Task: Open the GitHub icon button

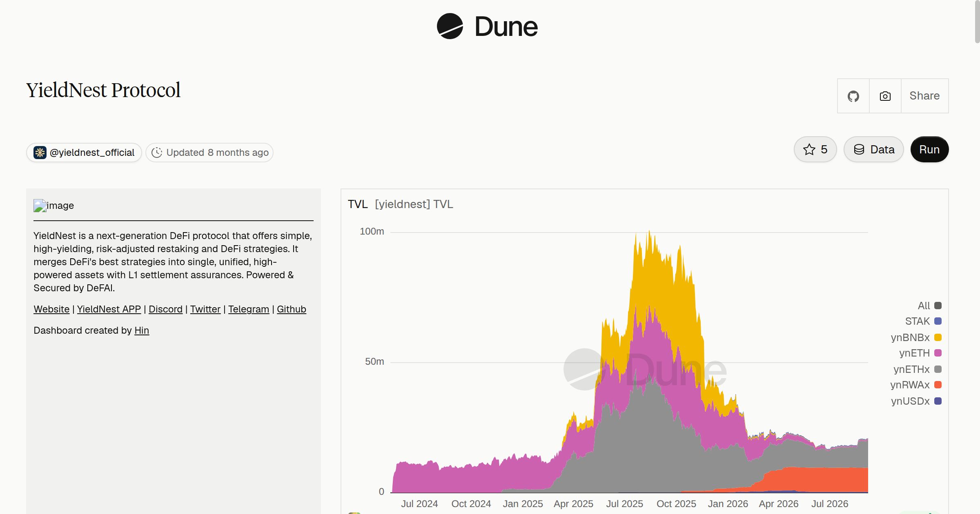Action: click(x=853, y=96)
